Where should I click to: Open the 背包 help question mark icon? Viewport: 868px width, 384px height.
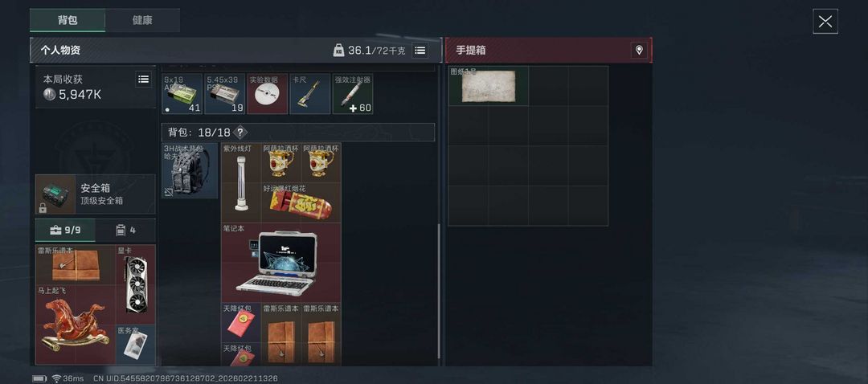(x=240, y=133)
